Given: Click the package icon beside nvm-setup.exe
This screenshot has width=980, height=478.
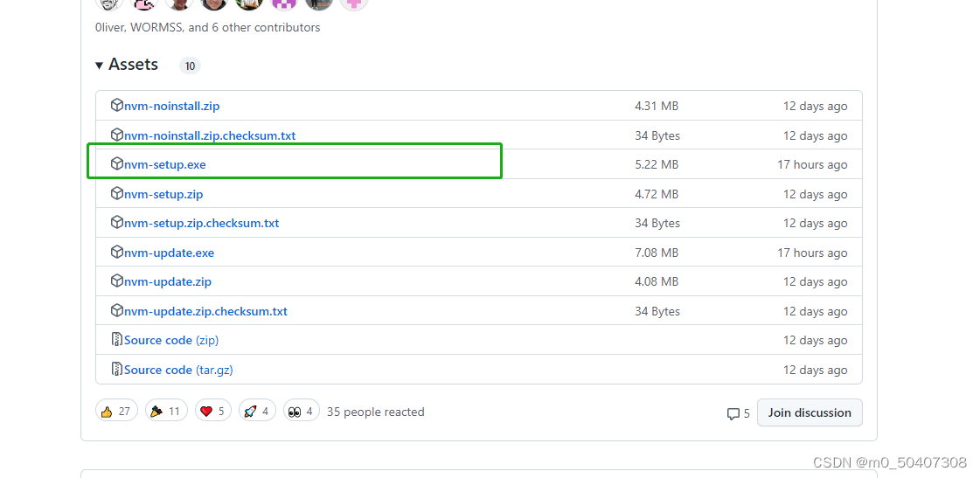Looking at the screenshot, I should 116,163.
